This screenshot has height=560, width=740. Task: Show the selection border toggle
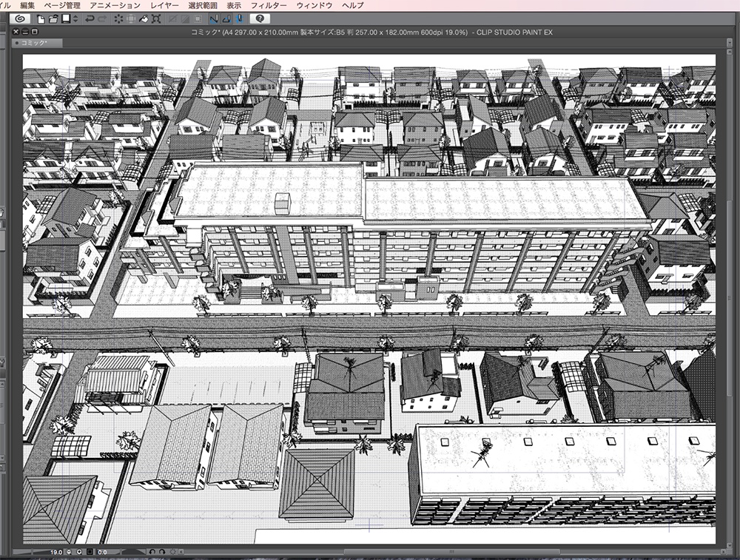pos(198,19)
